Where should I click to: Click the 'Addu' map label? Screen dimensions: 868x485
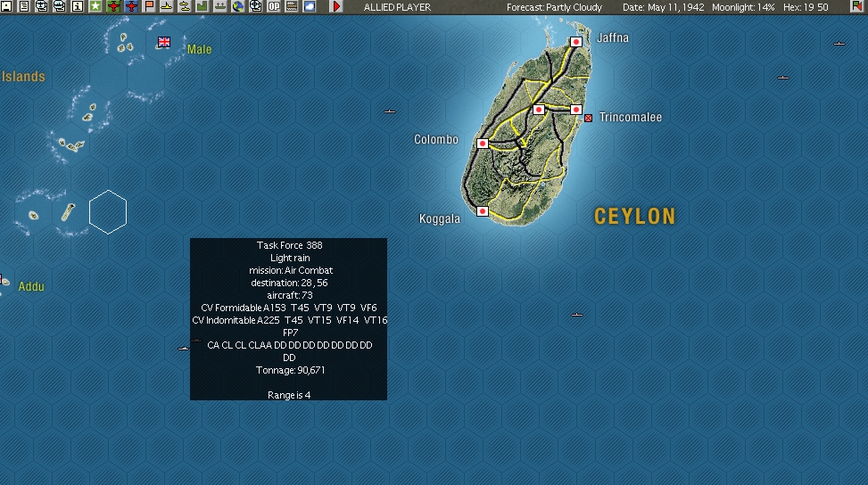[x=31, y=286]
